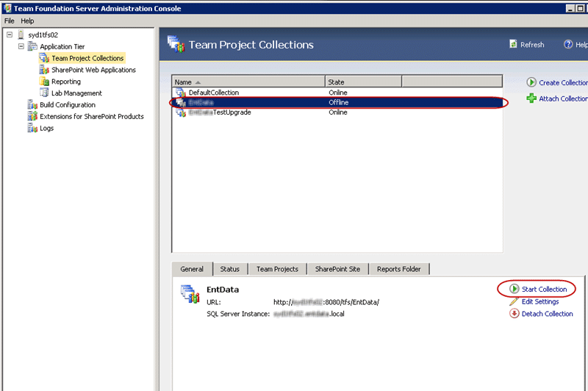
Task: Click the EntData heading in General tab
Action: click(223, 290)
